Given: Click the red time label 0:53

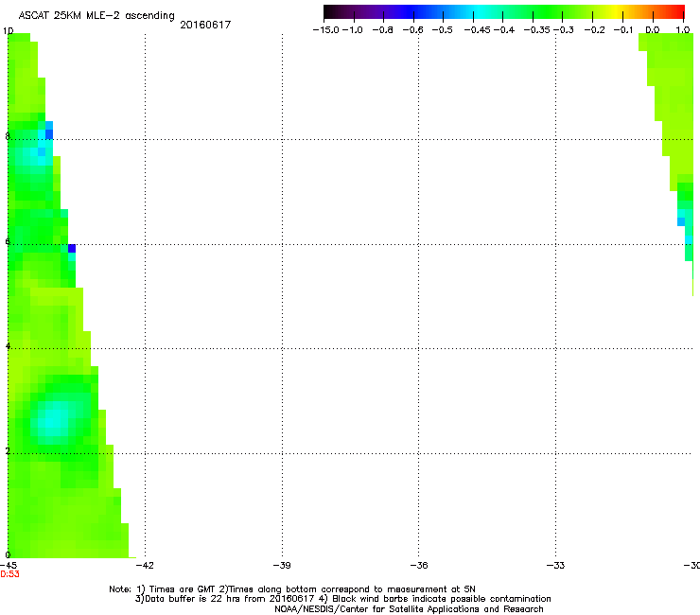Looking at the screenshot, I should coord(9,574).
